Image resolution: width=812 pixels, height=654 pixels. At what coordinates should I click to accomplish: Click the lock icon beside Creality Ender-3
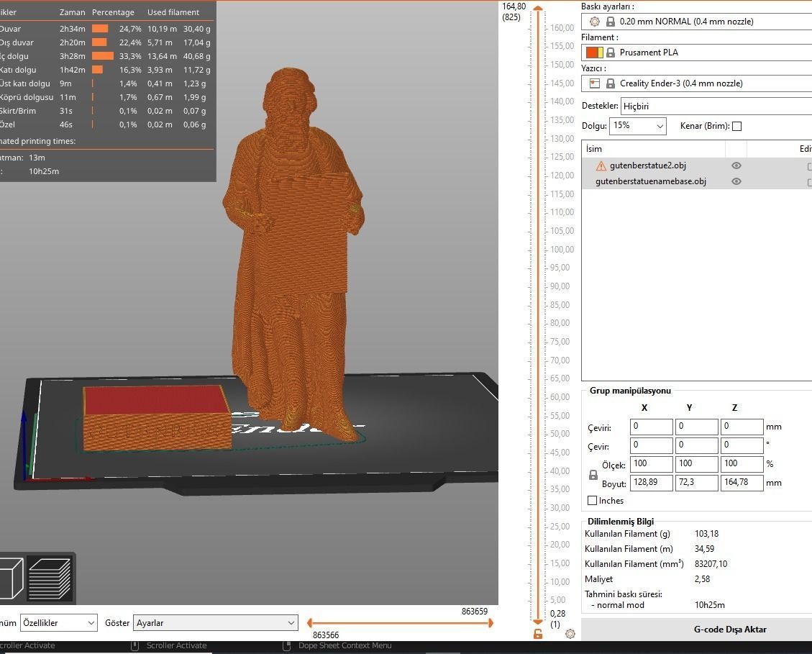(x=611, y=83)
